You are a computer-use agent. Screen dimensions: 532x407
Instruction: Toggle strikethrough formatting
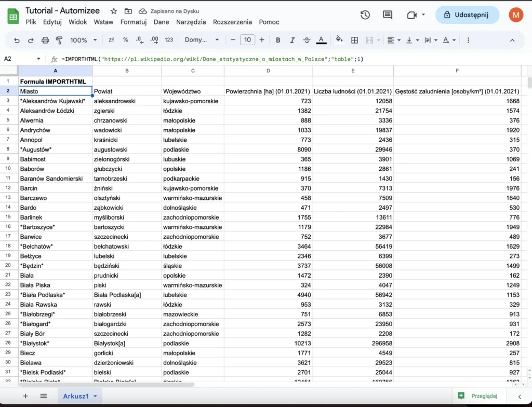[x=307, y=40]
